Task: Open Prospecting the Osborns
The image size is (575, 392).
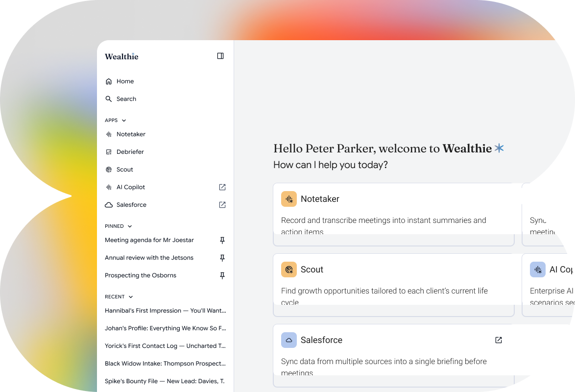Action: 141,275
